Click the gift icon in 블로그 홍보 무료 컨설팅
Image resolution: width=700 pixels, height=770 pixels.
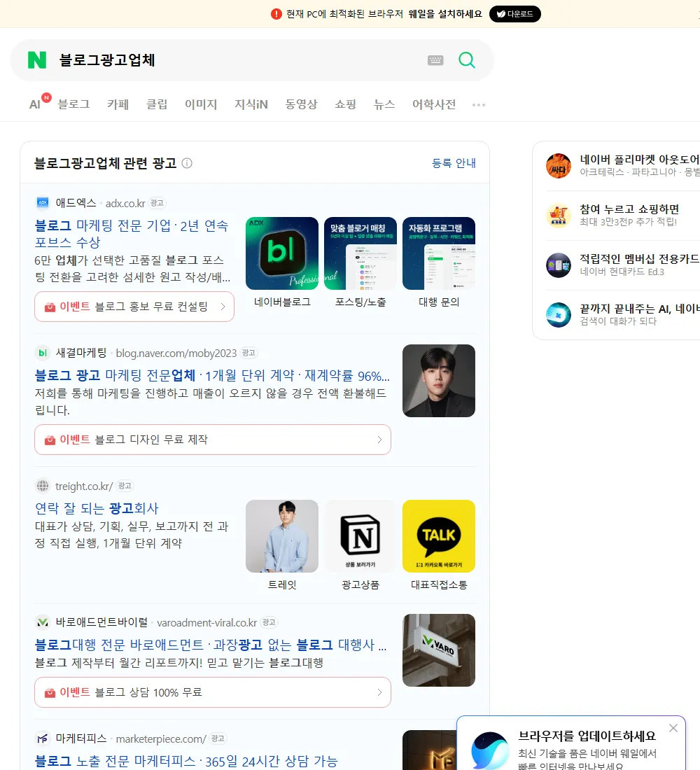pos(50,307)
